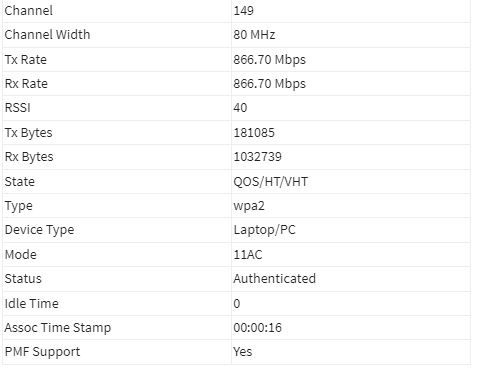This screenshot has width=488, height=375.
Task: Click the Rx Bytes value 1032739
Action: [x=257, y=157]
